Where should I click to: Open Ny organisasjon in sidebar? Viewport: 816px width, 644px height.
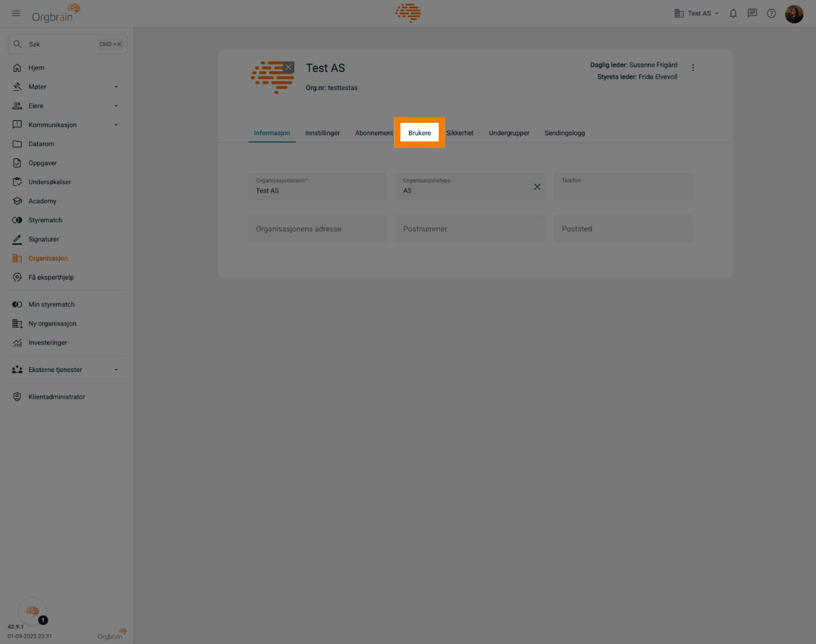point(67,324)
